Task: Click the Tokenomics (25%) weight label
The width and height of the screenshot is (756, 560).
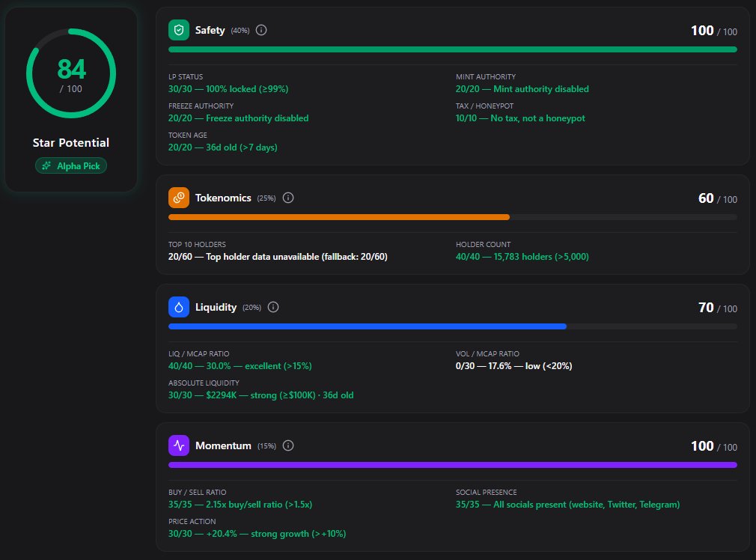Action: point(266,198)
